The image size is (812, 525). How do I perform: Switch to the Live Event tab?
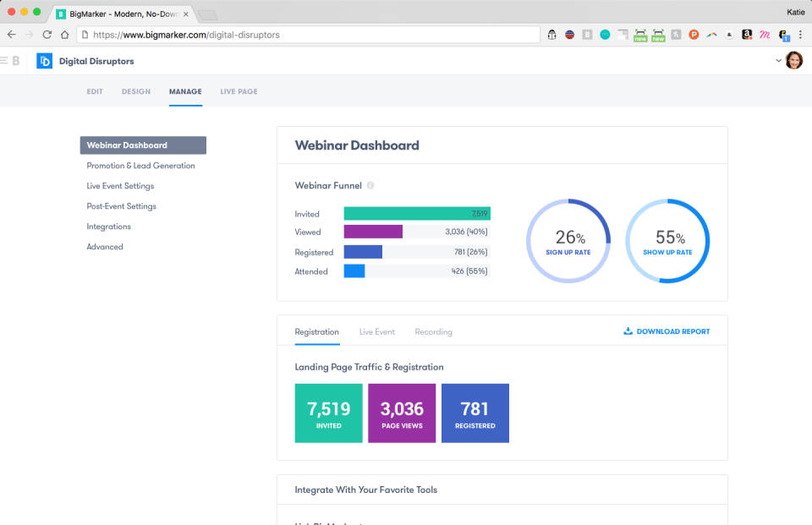pyautogui.click(x=376, y=331)
